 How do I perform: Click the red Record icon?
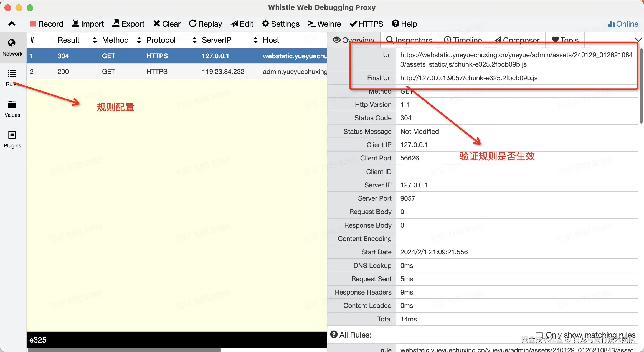[x=33, y=24]
